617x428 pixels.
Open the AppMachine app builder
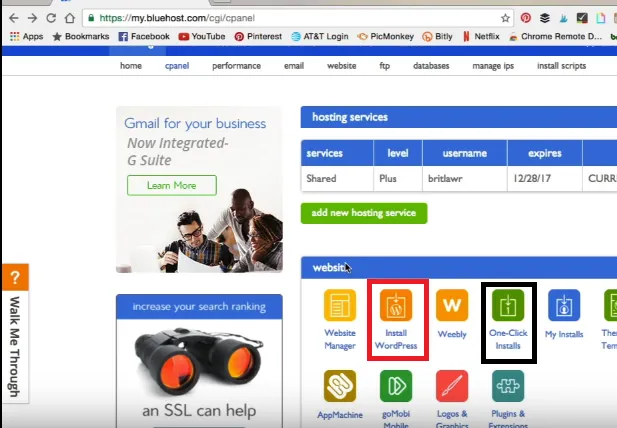tap(340, 386)
